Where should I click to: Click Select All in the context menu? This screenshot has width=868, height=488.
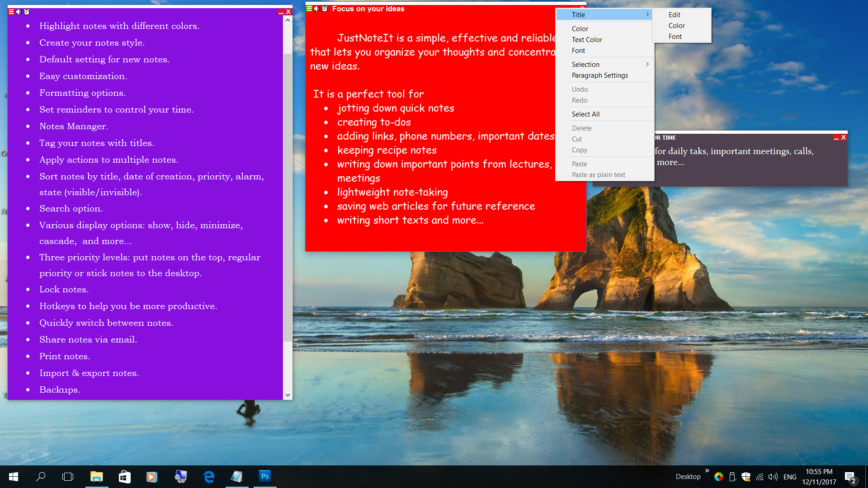pyautogui.click(x=585, y=114)
